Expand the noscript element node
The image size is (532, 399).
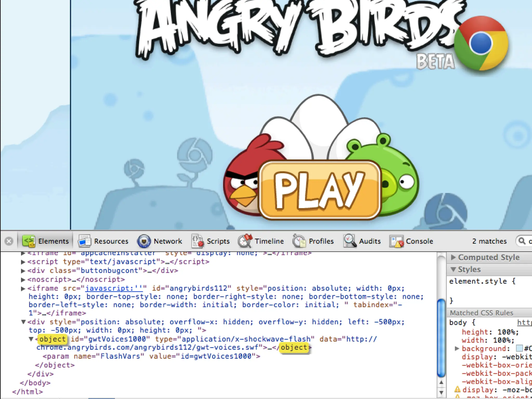[23, 280]
